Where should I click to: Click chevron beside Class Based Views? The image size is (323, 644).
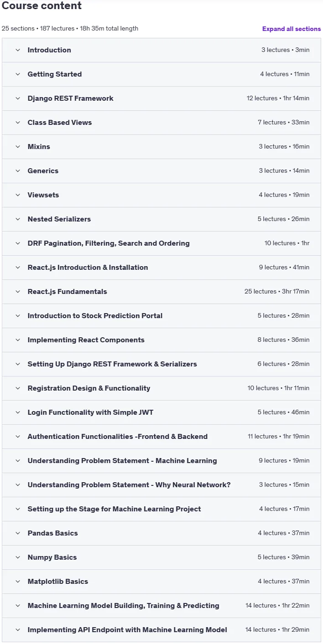click(x=18, y=123)
